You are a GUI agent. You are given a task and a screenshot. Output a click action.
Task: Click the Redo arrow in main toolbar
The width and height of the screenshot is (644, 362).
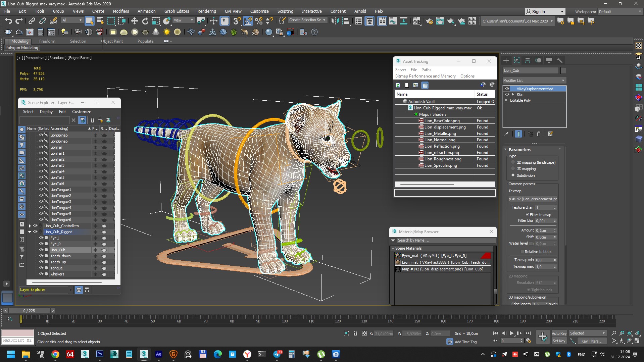click(19, 21)
